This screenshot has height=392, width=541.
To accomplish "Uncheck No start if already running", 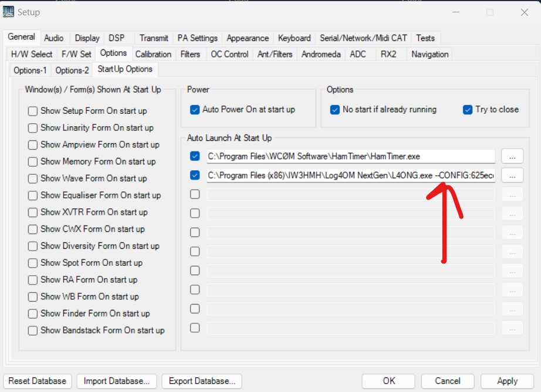I will (x=335, y=110).
